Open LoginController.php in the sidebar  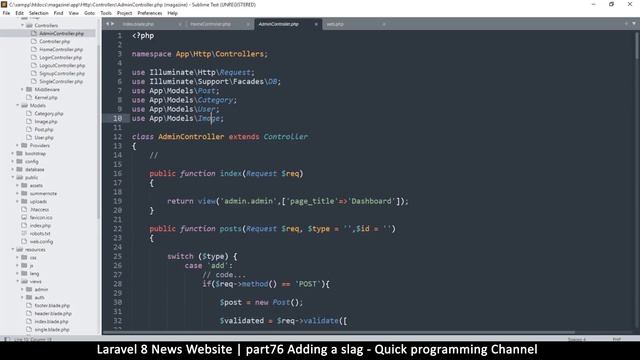[60, 58]
